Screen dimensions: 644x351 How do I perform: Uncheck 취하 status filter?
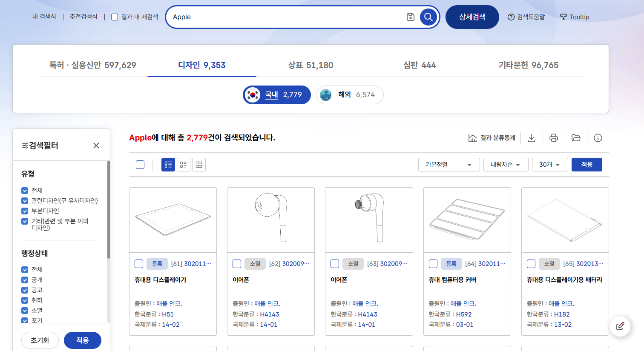point(25,300)
